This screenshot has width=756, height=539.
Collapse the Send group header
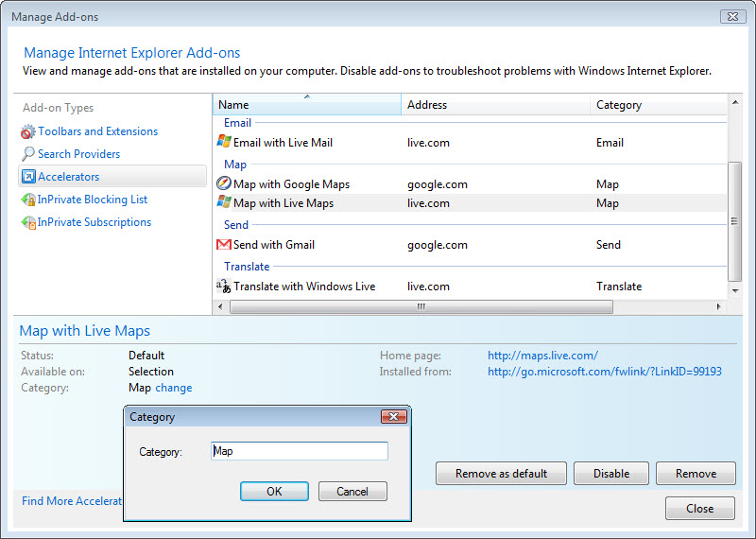click(236, 225)
